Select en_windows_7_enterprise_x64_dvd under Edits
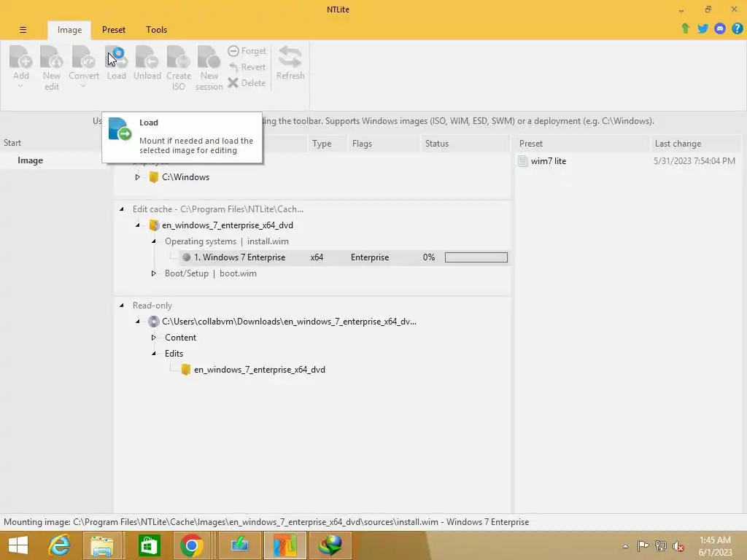 point(259,370)
